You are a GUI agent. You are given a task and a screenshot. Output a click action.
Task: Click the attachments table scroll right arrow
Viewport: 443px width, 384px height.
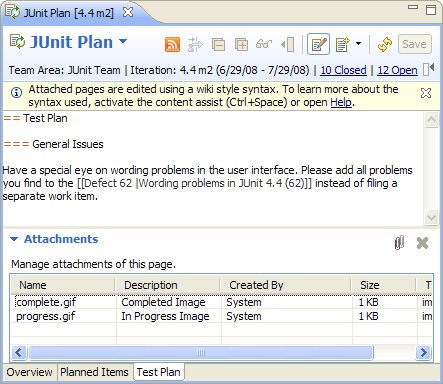[x=424, y=352]
